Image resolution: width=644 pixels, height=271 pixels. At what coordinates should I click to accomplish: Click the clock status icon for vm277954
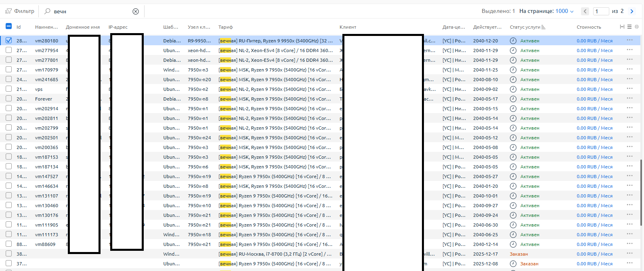[513, 50]
